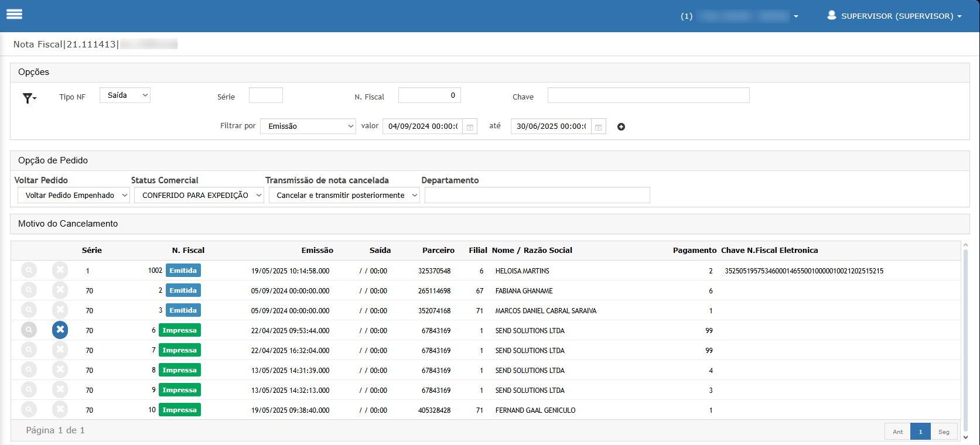This screenshot has height=445, width=980.
Task: Click Emitida badge for nota 3
Action: [x=183, y=310]
